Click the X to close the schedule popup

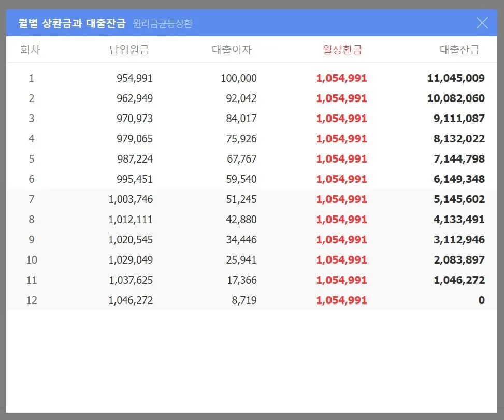tap(482, 23)
